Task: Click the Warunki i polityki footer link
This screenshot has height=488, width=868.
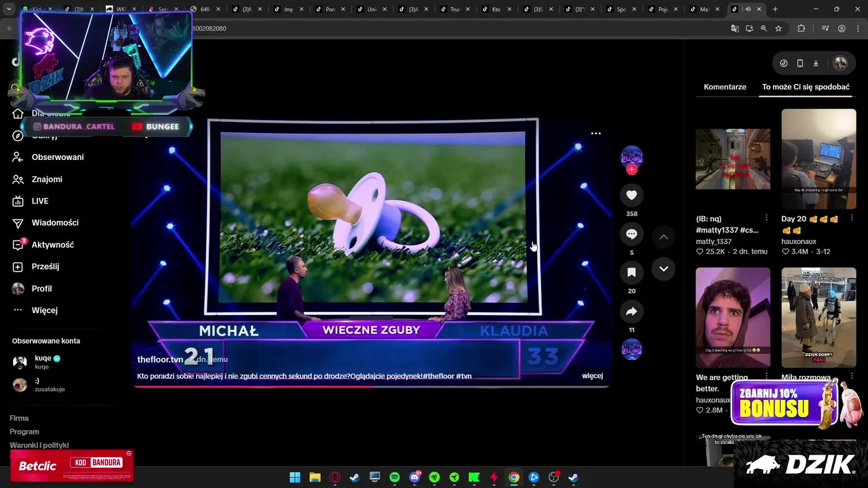Action: pyautogui.click(x=39, y=445)
